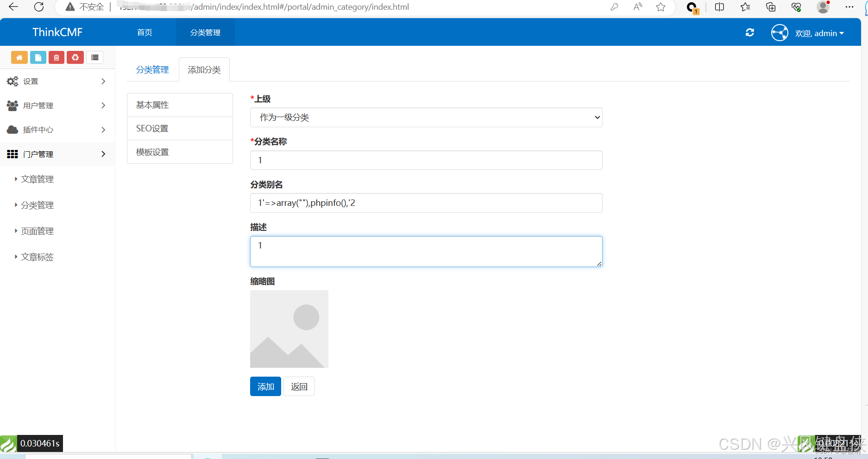
Task: Switch to the 分类管理 list tab
Action: 152,70
